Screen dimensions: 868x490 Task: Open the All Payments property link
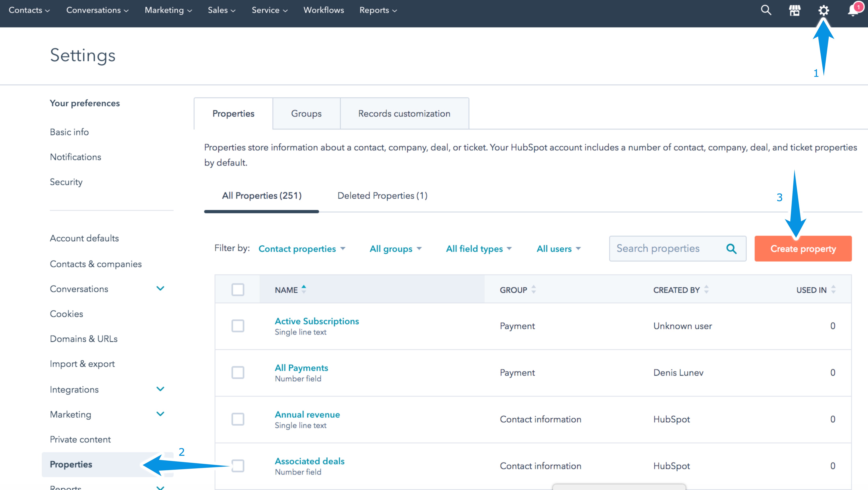click(301, 367)
